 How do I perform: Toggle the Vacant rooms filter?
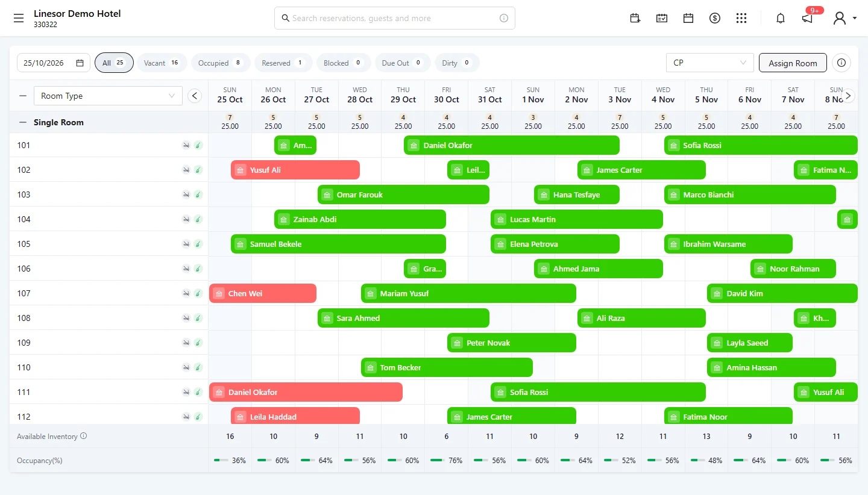[x=162, y=63]
